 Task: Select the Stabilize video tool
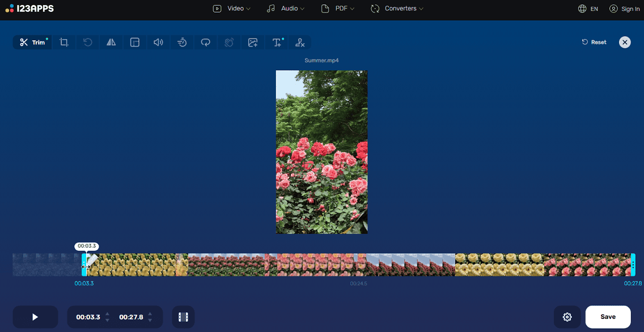coord(229,42)
